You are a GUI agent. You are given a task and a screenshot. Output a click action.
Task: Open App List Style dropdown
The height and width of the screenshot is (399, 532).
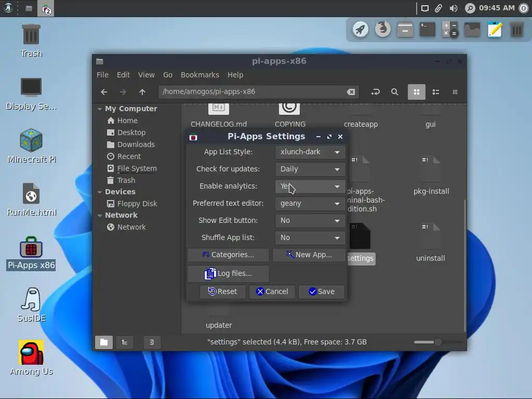310,152
